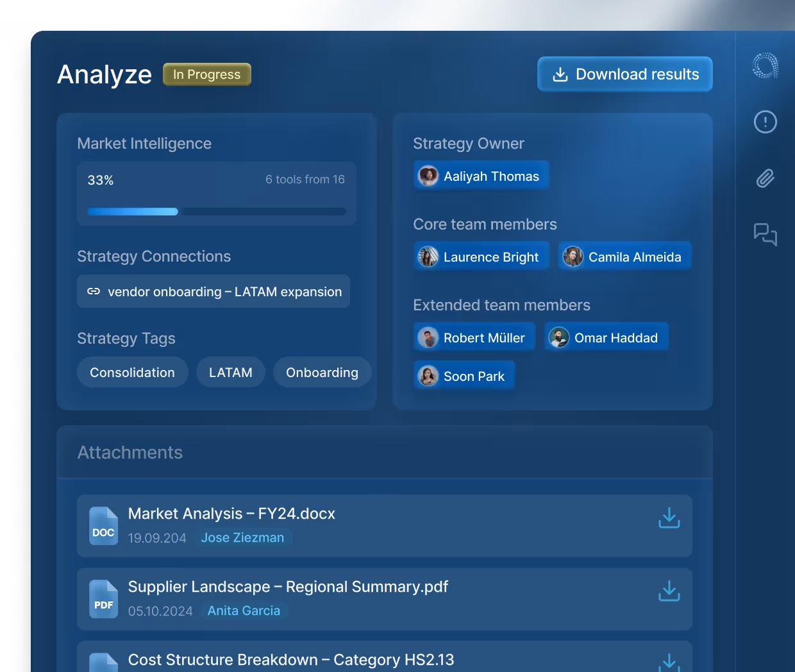Click the '6 tools from 16' text
Image resolution: width=795 pixels, height=672 pixels.
click(305, 180)
